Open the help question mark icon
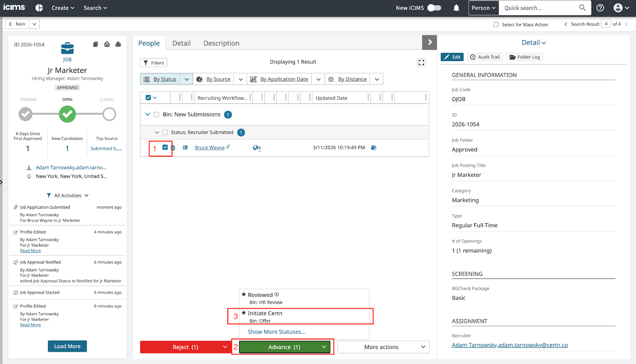The height and width of the screenshot is (364, 636). tap(600, 8)
